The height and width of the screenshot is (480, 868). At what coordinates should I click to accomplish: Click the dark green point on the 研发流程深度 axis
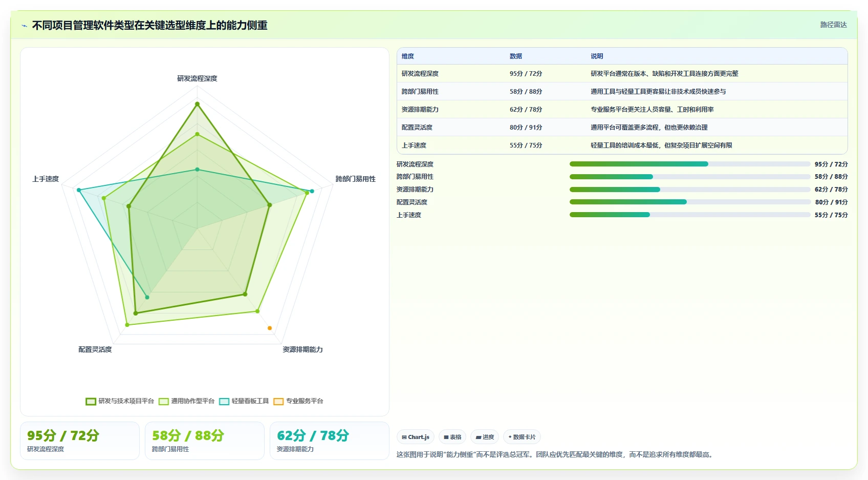click(x=197, y=104)
